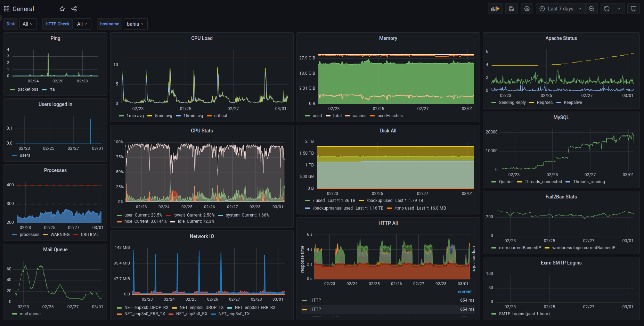Toggle iowait series in CPU Stats legend
The height and width of the screenshot is (326, 644).
click(180, 215)
